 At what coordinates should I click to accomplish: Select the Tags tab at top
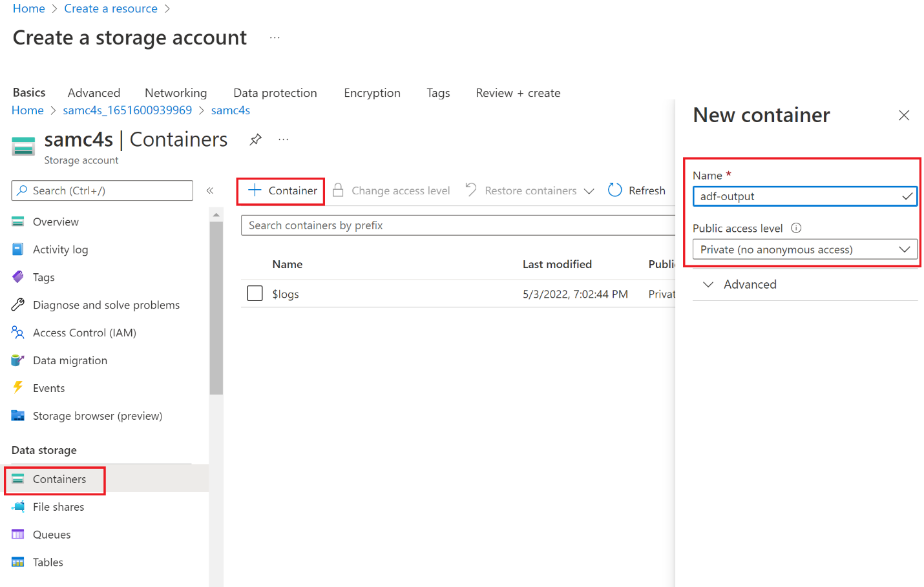click(x=438, y=93)
